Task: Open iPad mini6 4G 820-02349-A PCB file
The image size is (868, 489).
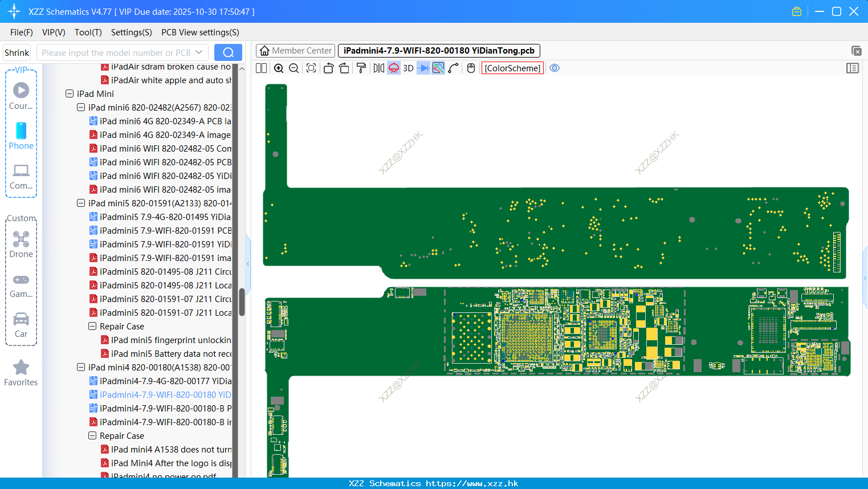Action: click(x=161, y=121)
